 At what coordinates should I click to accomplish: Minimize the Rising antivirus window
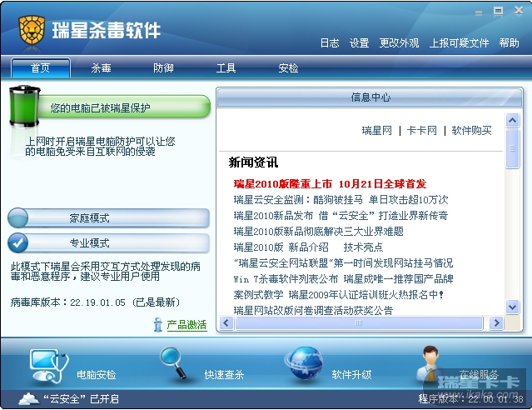[x=479, y=12]
